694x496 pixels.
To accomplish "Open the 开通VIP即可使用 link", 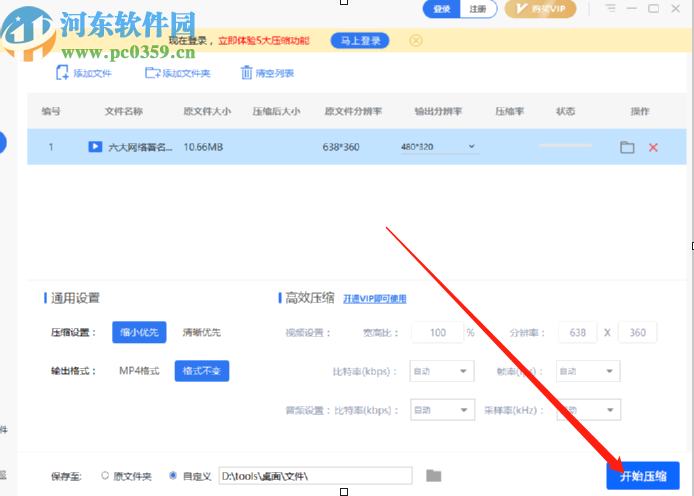I will click(x=374, y=299).
